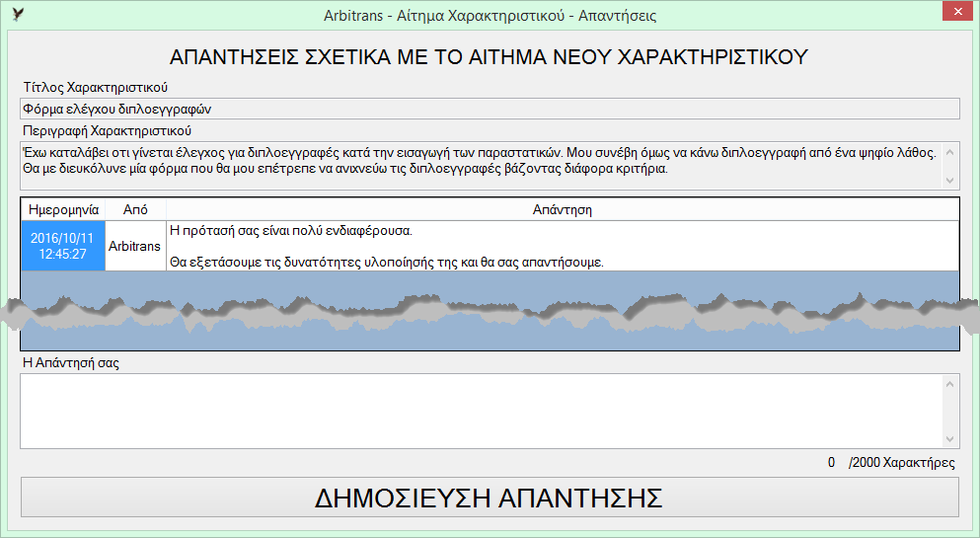Screen dimensions: 980x538
Task: Click the 'Τίτλος Χαρακτηριστικού' label
Action: click(x=96, y=88)
